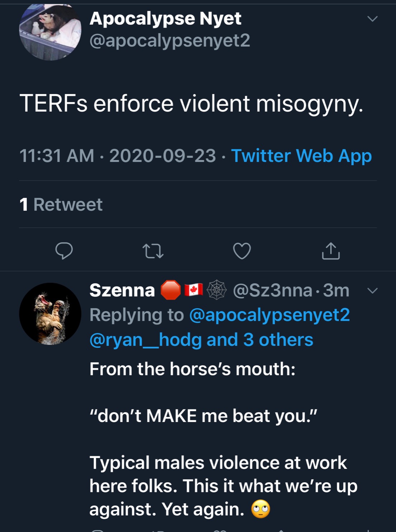Retweet the TERFs tweet

[153, 251]
